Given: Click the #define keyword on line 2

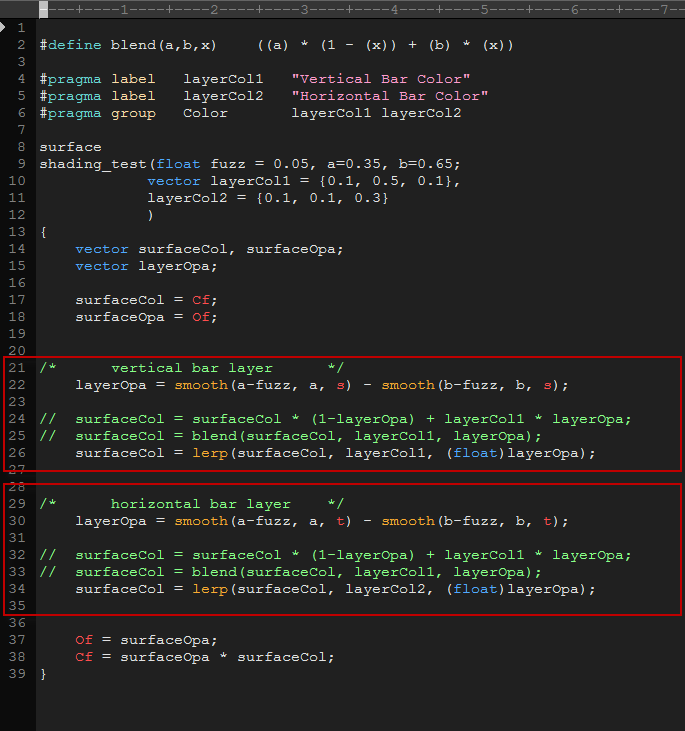Looking at the screenshot, I should pyautogui.click(x=70, y=45).
